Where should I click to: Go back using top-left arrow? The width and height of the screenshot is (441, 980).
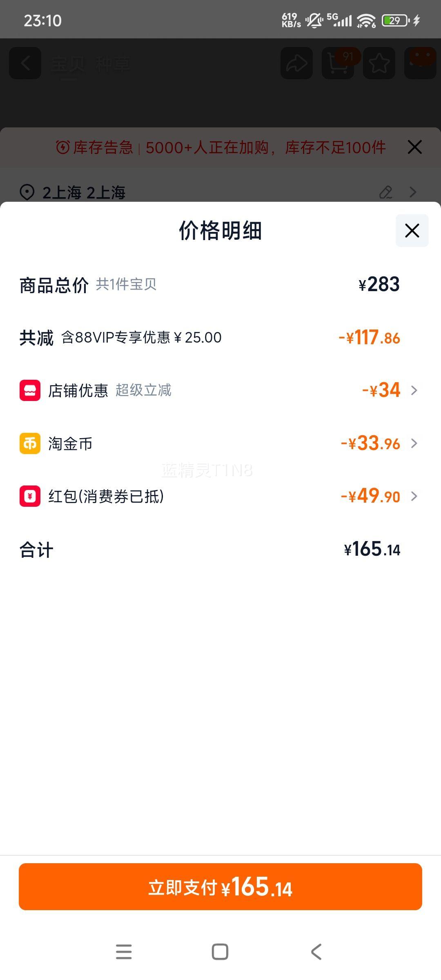pos(25,63)
